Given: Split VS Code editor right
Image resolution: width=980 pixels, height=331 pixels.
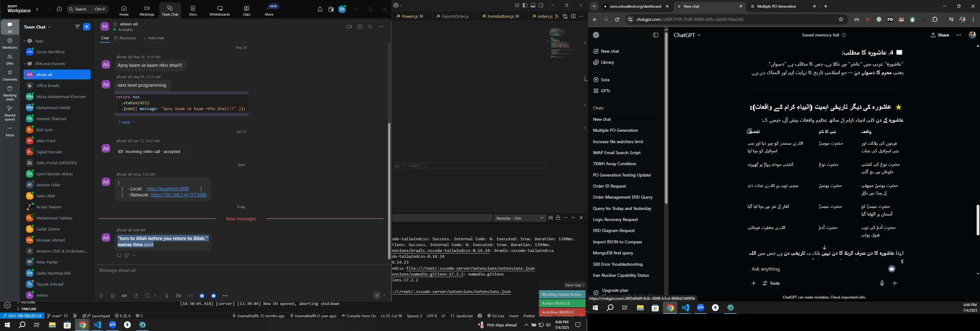Looking at the screenshot, I should [573, 16].
